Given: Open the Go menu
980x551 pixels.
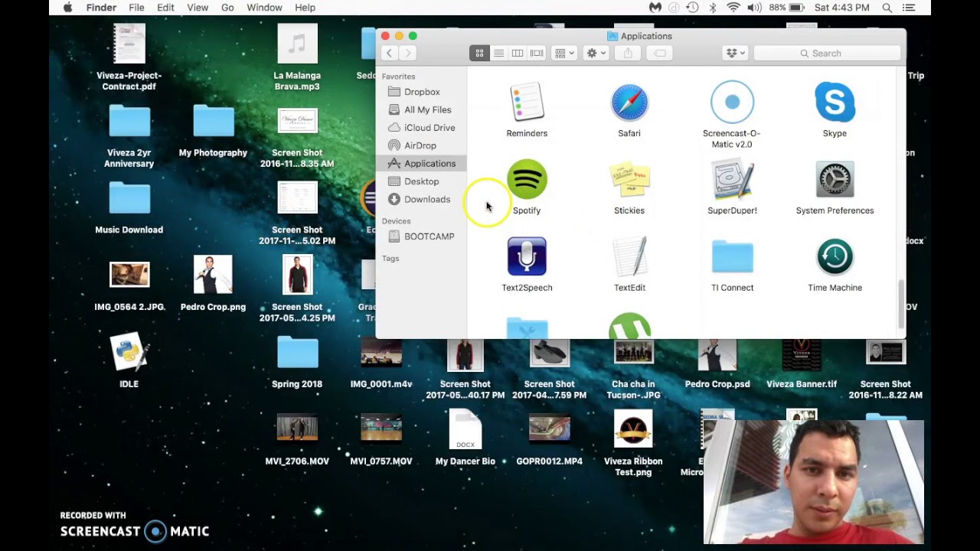Looking at the screenshot, I should (x=227, y=8).
